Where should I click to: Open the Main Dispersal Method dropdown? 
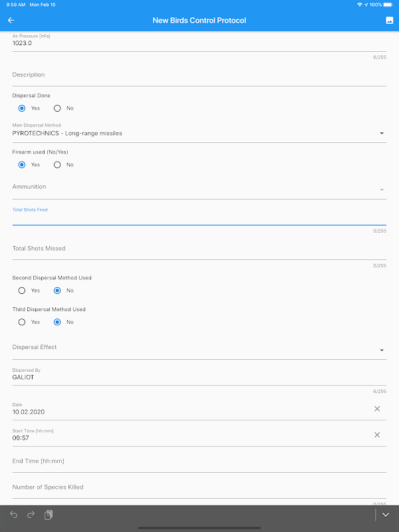coord(198,133)
